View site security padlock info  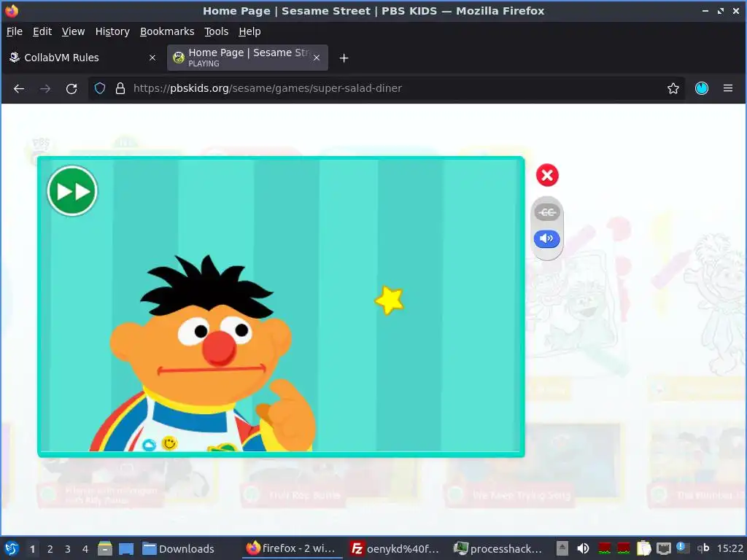pos(120,88)
